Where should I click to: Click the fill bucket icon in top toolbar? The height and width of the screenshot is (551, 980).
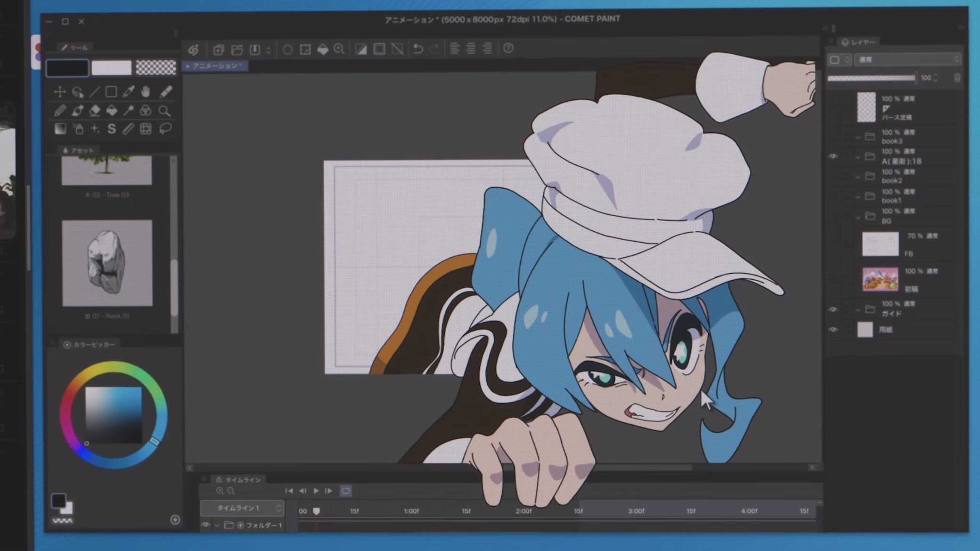323,49
